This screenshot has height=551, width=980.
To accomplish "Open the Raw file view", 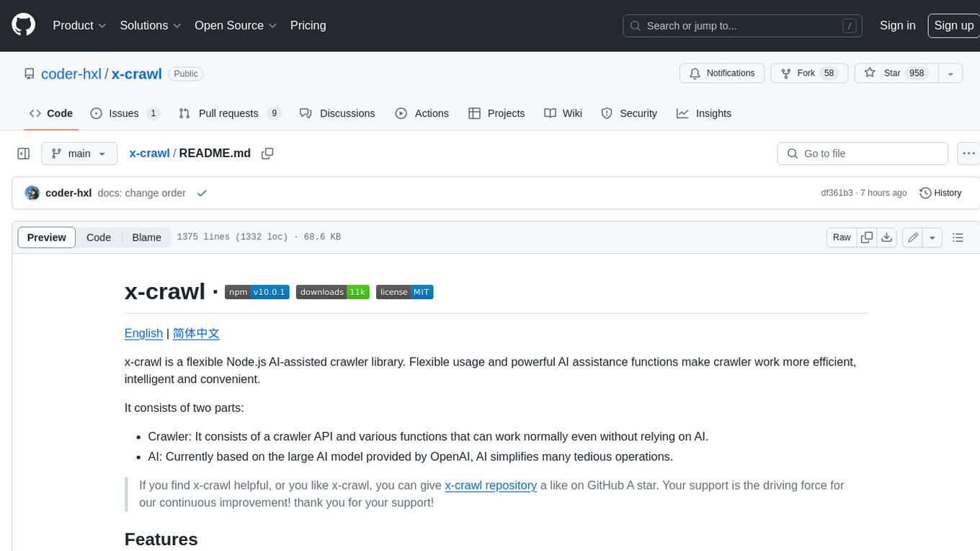I will pos(842,237).
